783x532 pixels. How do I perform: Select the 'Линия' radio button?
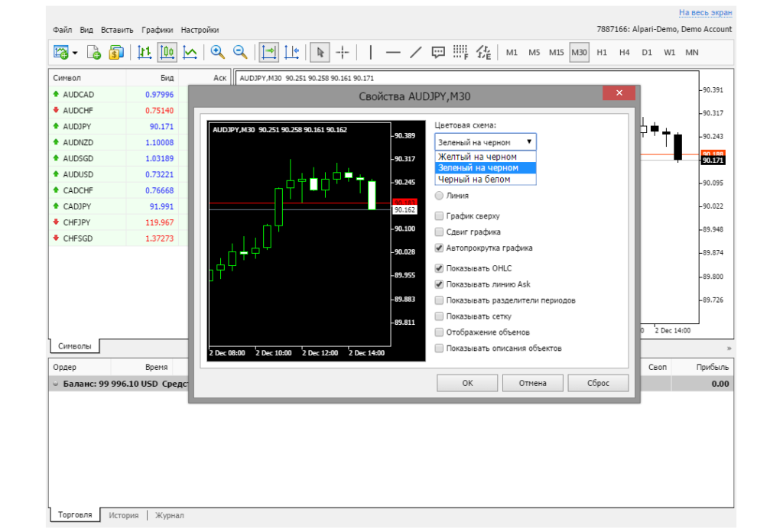439,196
